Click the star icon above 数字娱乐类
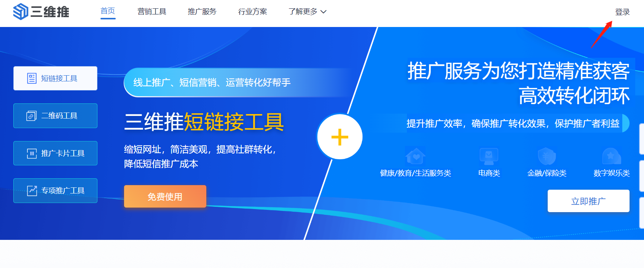The height and width of the screenshot is (268, 644). pos(612,156)
